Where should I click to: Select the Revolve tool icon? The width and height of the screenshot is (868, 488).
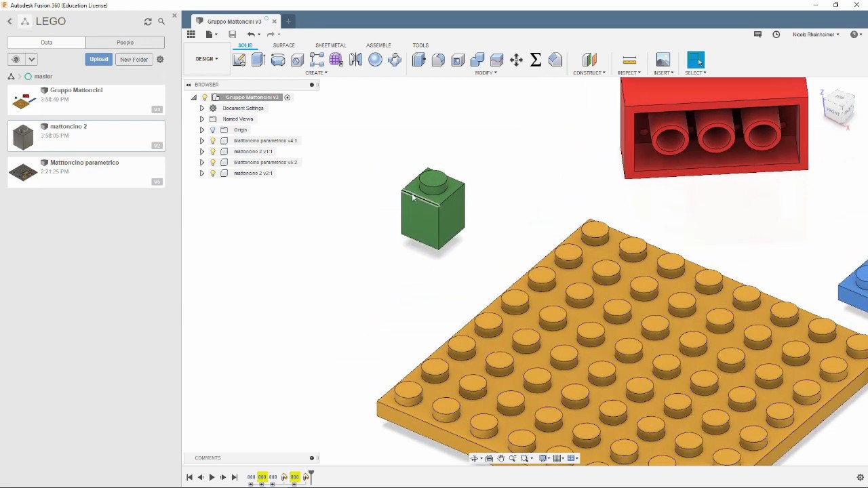pos(277,60)
